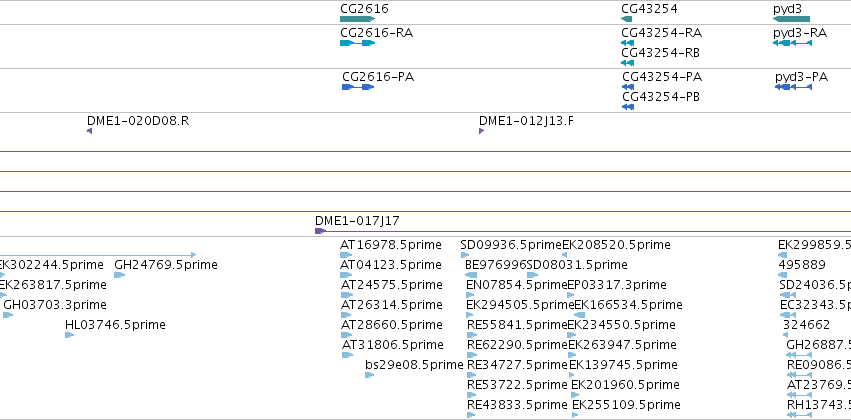The width and height of the screenshot is (851, 420).
Task: Select the DME1-017J17 clone feature start
Action: [x=321, y=231]
